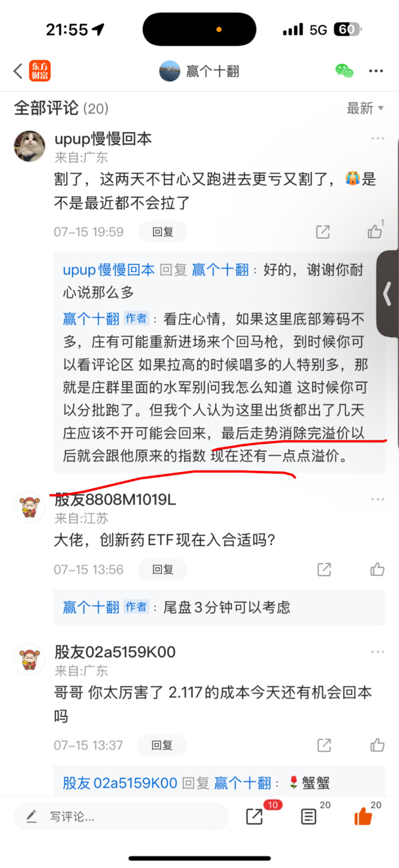This screenshot has height=868, width=399.
Task: Reply to 股友02a5159K00's comment
Action: tap(162, 745)
